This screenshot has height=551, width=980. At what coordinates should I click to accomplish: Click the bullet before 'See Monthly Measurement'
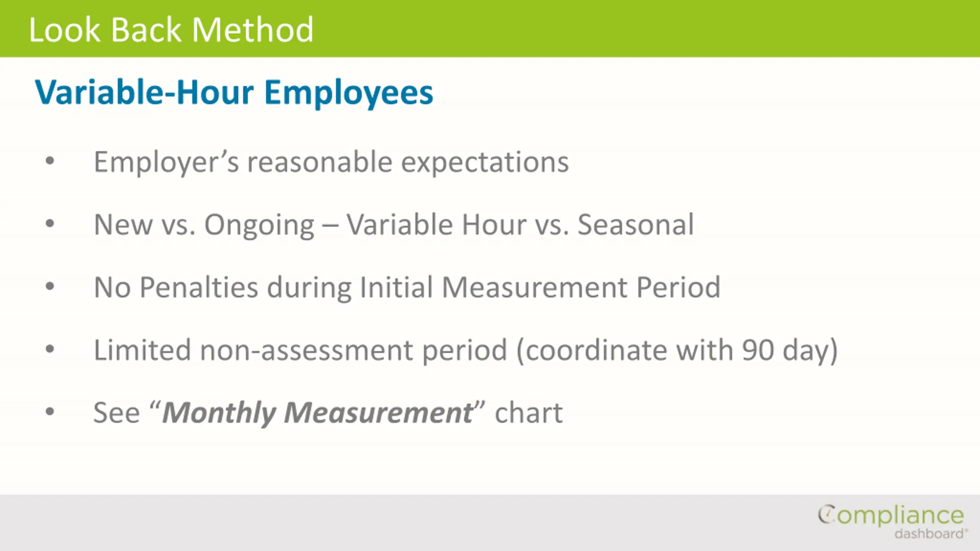(x=50, y=412)
